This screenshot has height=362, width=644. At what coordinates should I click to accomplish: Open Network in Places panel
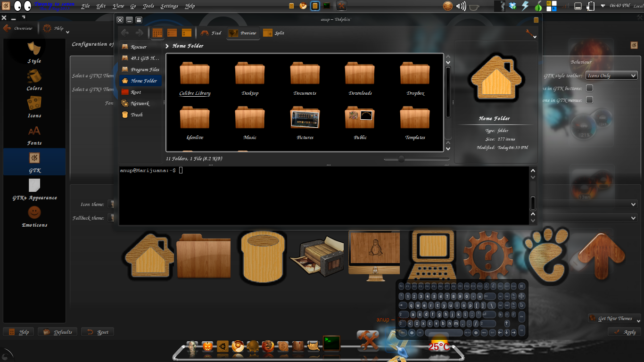pyautogui.click(x=140, y=103)
